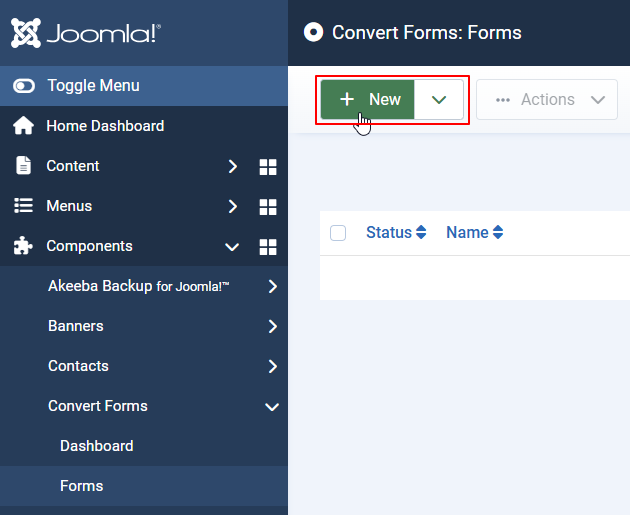
Task: Collapse the Convert Forms submenu chevron
Action: tap(271, 406)
